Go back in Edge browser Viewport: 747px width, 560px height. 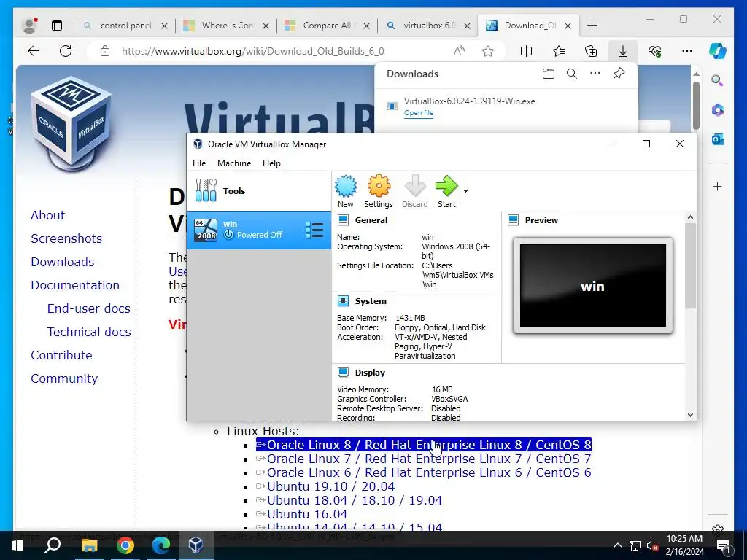[34, 51]
